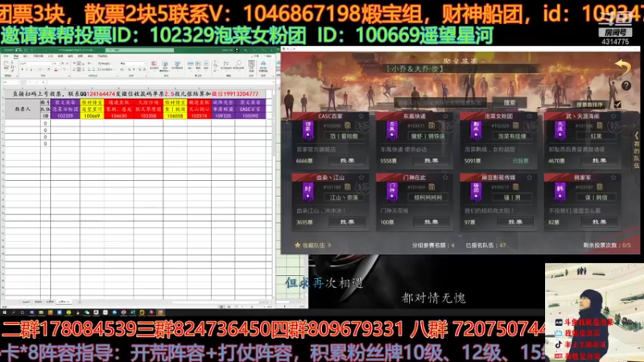Screen dimensions: 644x362
Task: Vote for the CASC百家 team
Action: click(347, 161)
